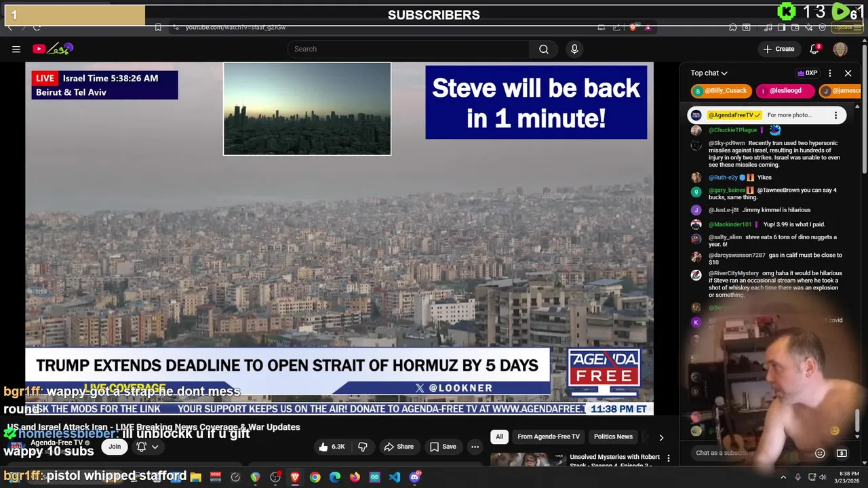Image resolution: width=868 pixels, height=488 pixels.
Task: Open Visual Studio Code from the taskbar
Action: [395, 477]
